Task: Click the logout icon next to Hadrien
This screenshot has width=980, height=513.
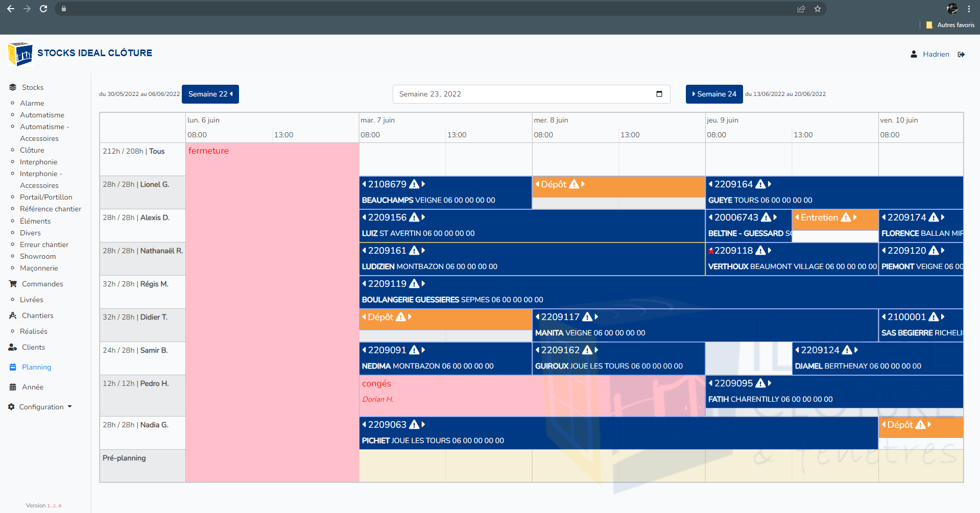Action: tap(961, 55)
